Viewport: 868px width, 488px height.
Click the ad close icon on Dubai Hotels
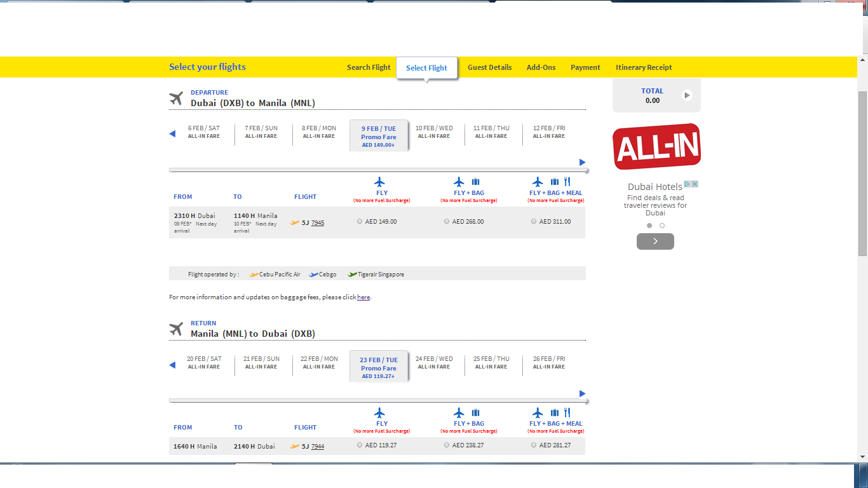pos(695,184)
